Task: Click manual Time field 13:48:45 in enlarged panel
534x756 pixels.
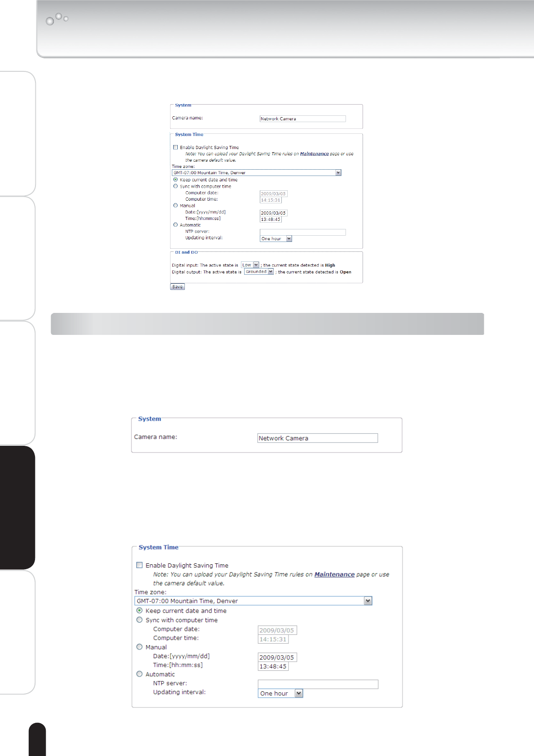Action: pos(273,666)
